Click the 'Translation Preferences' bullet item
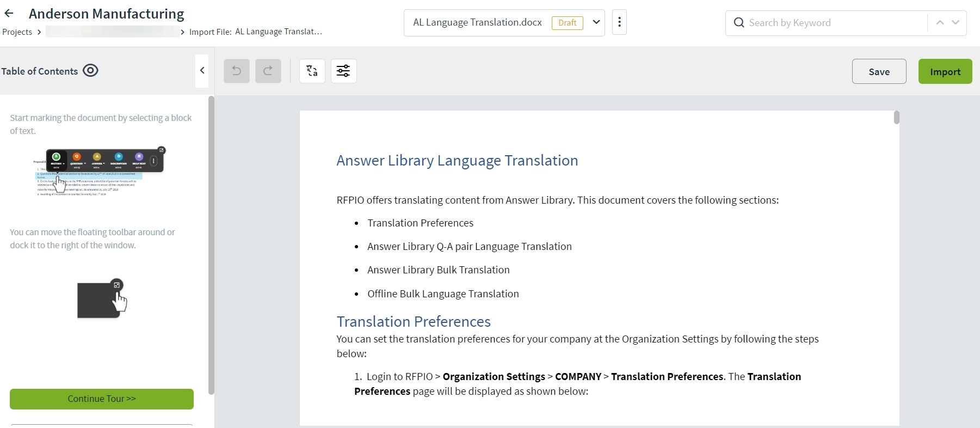This screenshot has height=428, width=980. (420, 223)
